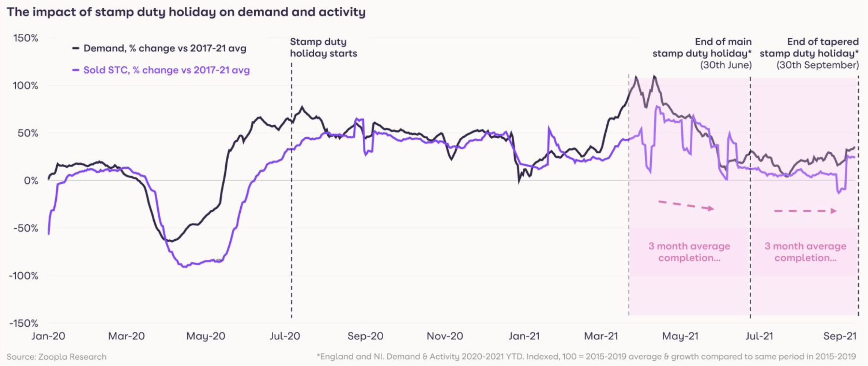Click the England and NI footnote text
This screenshot has width=868, height=366.
pos(586,357)
